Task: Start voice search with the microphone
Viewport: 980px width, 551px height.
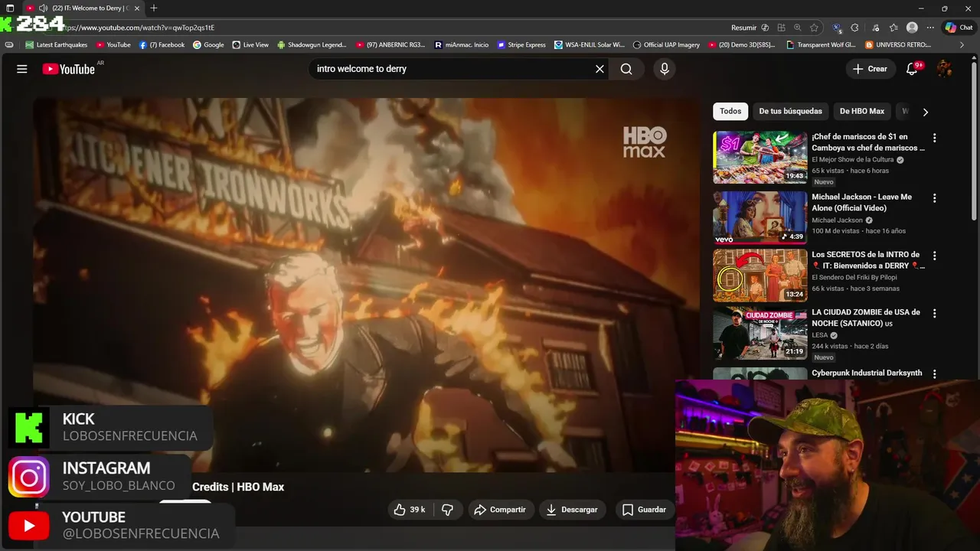Action: 664,69
